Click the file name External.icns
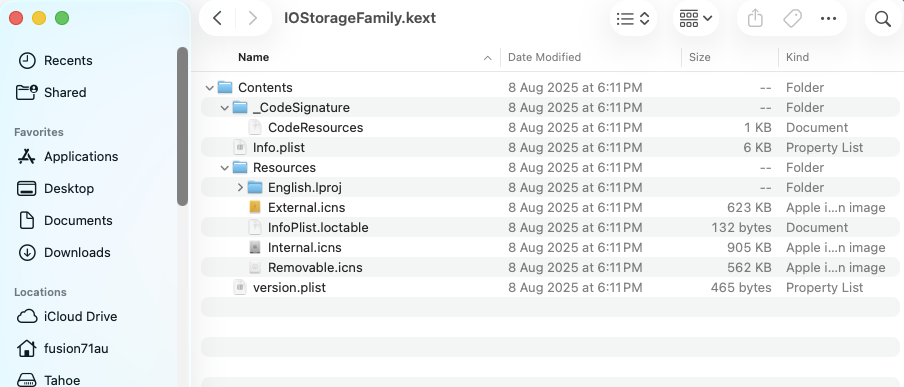Screen dimensions: 904x387 [307, 208]
